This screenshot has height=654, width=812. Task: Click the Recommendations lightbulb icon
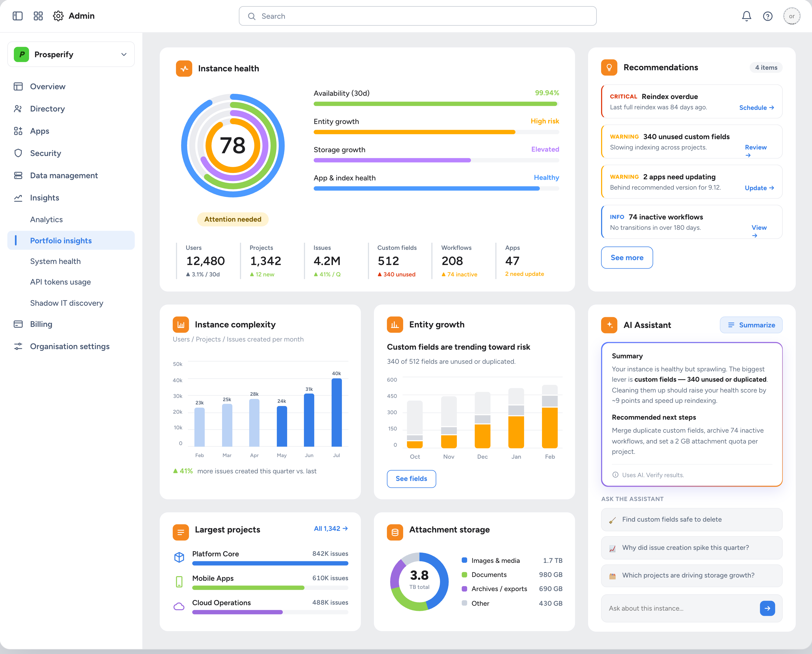(x=609, y=68)
